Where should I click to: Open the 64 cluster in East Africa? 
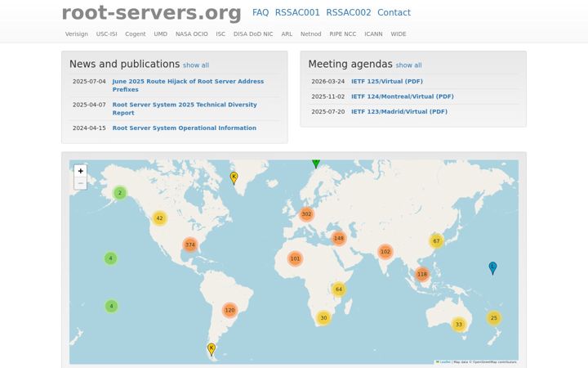tap(339, 289)
